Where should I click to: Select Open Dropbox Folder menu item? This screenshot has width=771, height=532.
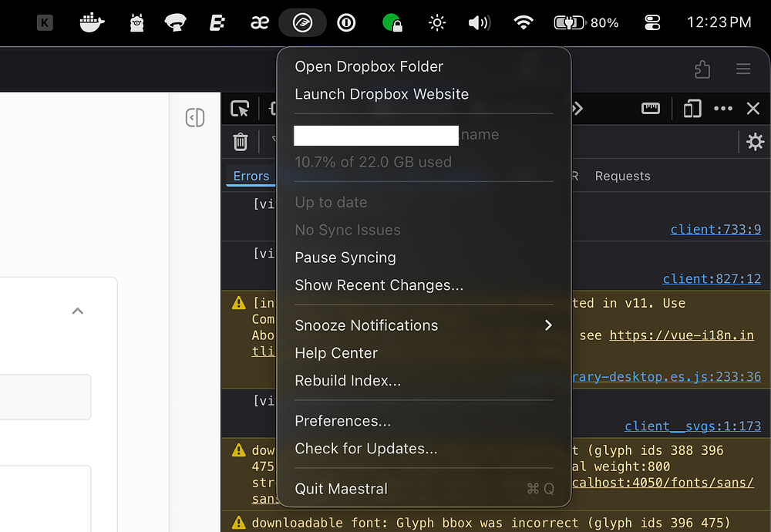click(x=424, y=66)
